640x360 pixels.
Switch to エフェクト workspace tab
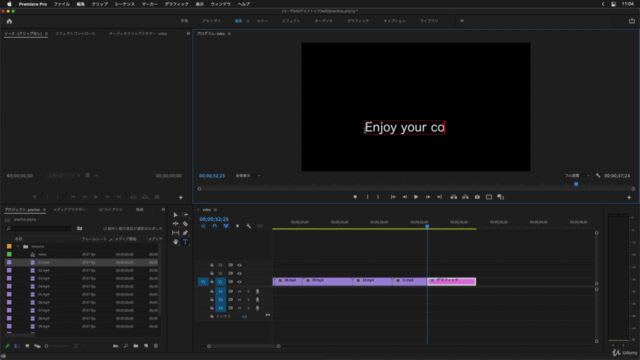[291, 21]
